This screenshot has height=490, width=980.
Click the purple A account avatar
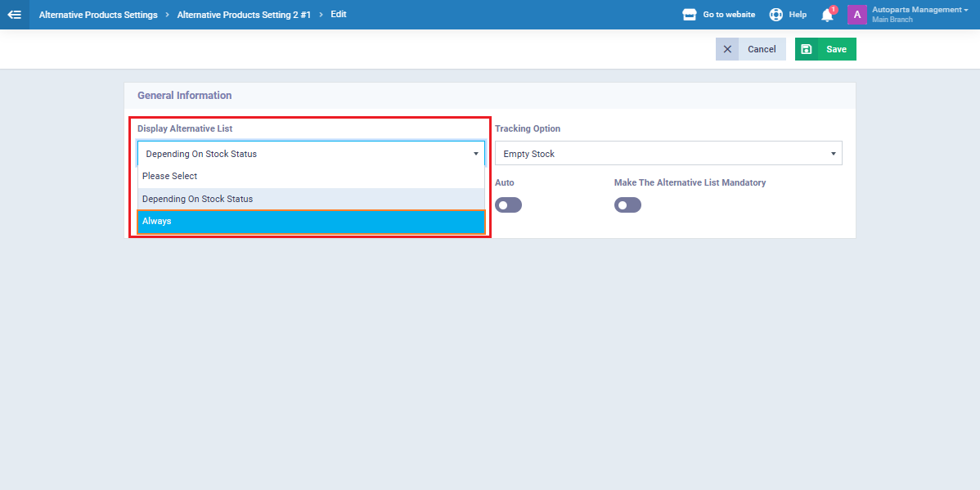856,15
